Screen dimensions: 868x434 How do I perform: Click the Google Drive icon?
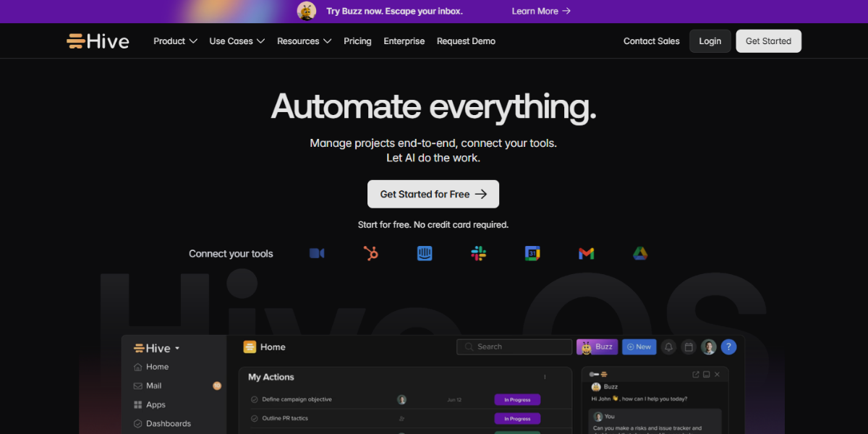[640, 253]
